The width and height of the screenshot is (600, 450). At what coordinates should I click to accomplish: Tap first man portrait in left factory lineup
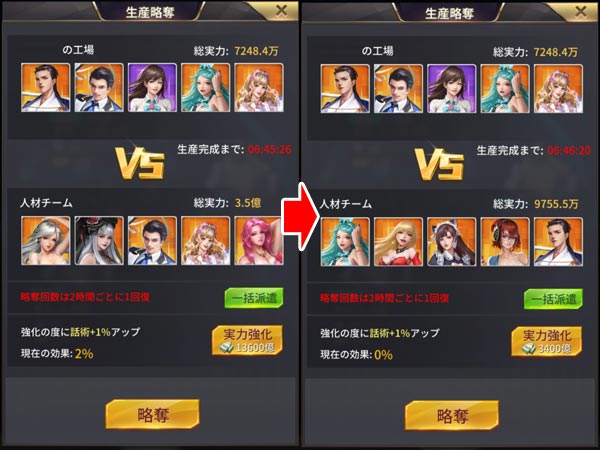pyautogui.click(x=46, y=88)
